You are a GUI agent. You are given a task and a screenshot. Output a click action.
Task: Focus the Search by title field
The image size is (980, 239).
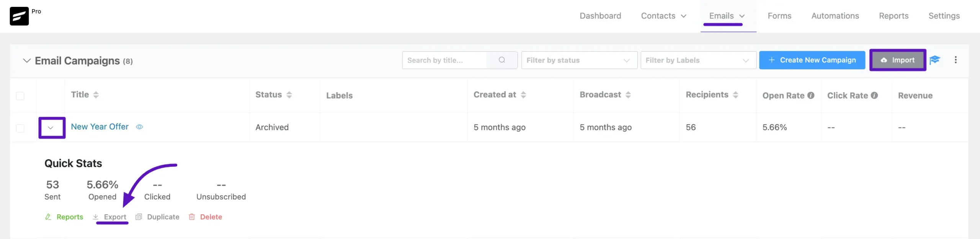click(444, 60)
